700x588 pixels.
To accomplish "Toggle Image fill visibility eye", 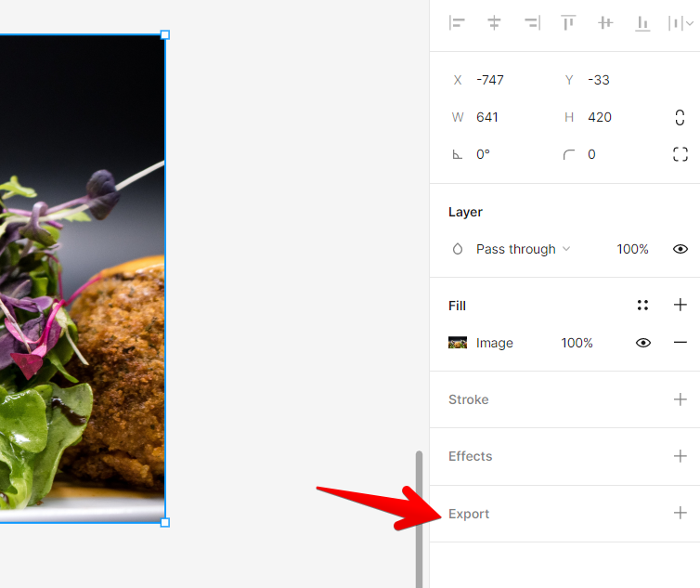I will click(642, 343).
